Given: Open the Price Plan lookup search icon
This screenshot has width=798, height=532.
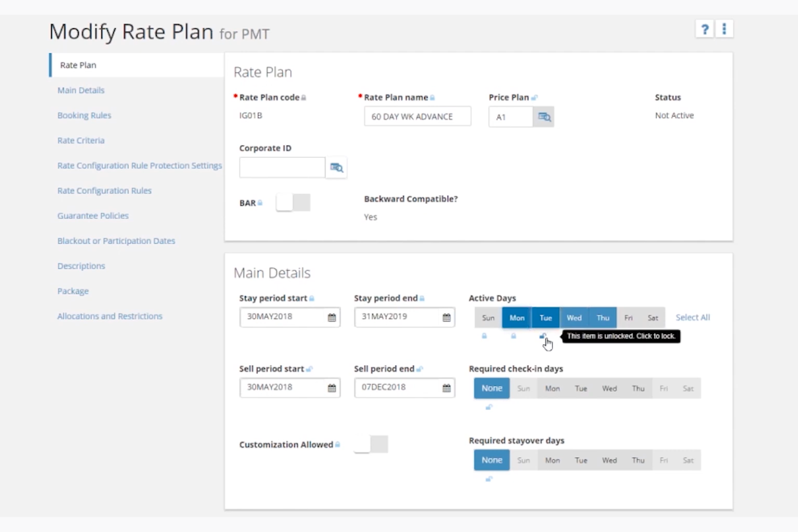Looking at the screenshot, I should 544,117.
